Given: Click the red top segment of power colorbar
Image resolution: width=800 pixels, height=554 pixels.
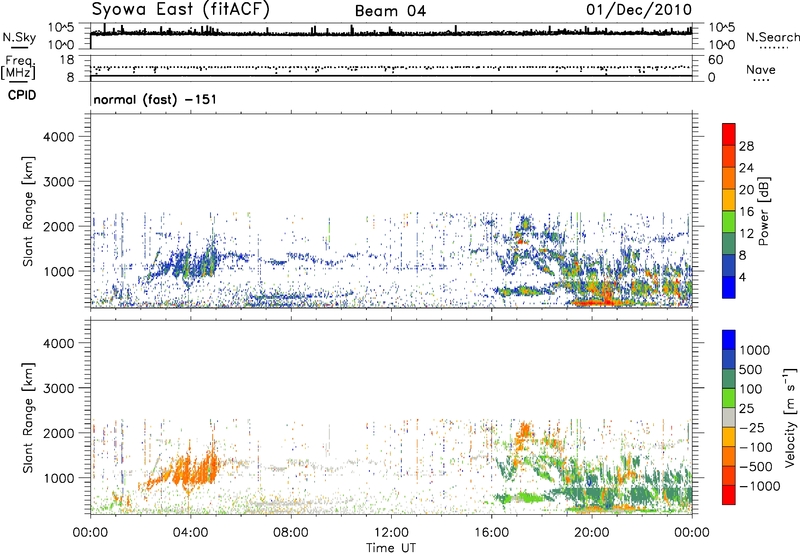Looking at the screenshot, I should 729,135.
